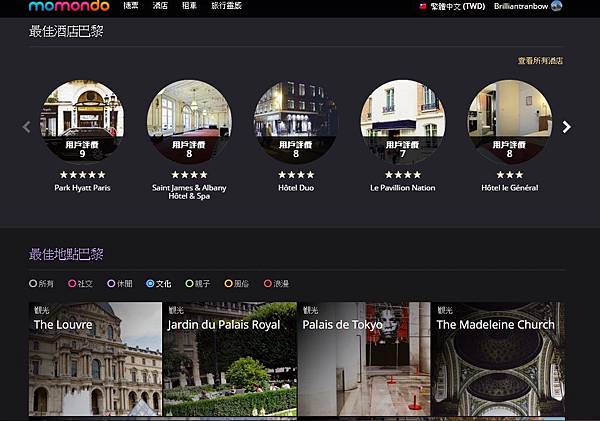
Task: Open The Louvre attraction card
Action: pyautogui.click(x=95, y=359)
